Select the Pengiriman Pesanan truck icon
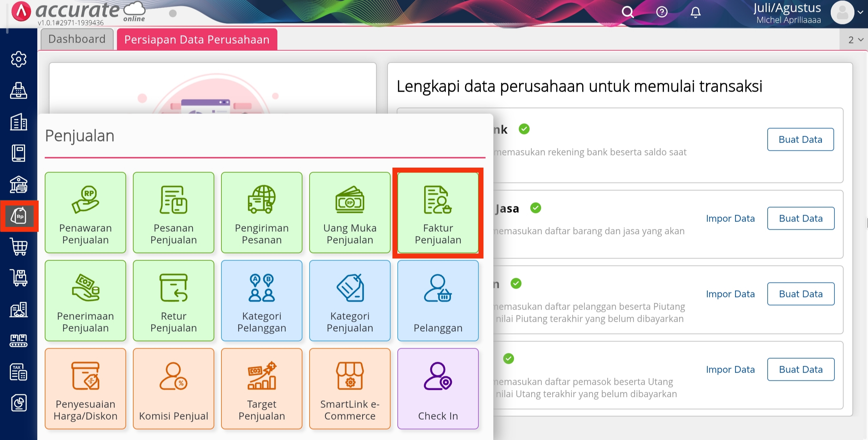 click(261, 200)
